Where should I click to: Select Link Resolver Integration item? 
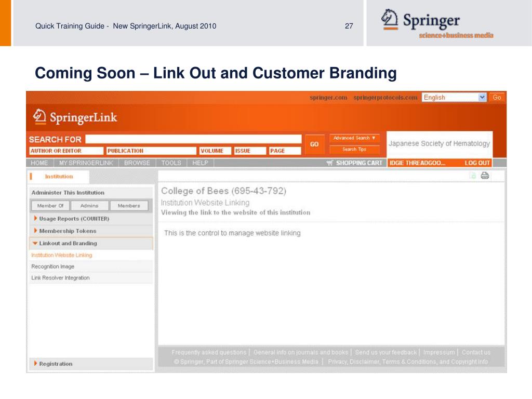pos(60,278)
